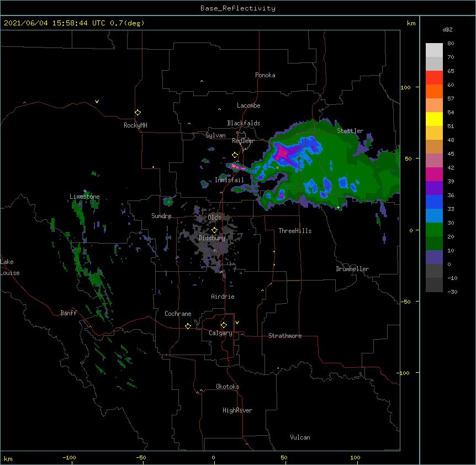Click the Vulcan label
The height and width of the screenshot is (465, 476).
coord(300,437)
